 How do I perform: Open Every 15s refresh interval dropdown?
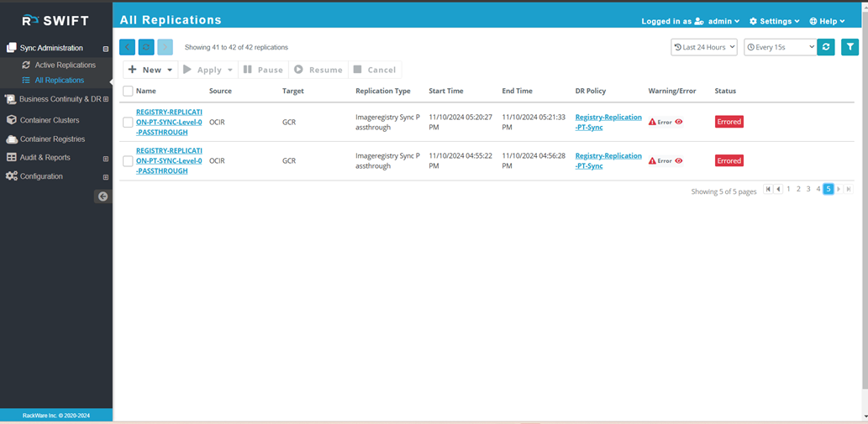click(781, 48)
